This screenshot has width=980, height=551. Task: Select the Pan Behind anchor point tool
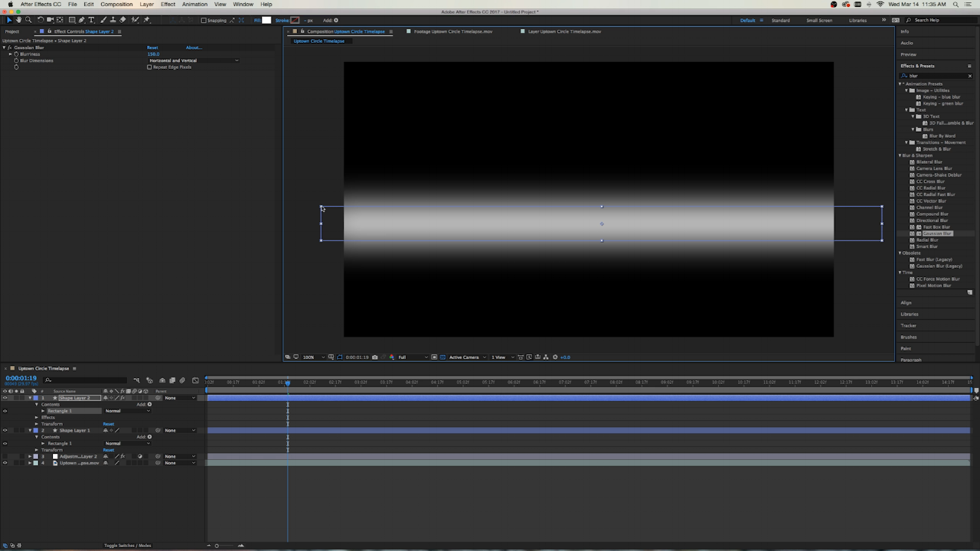pos(60,20)
